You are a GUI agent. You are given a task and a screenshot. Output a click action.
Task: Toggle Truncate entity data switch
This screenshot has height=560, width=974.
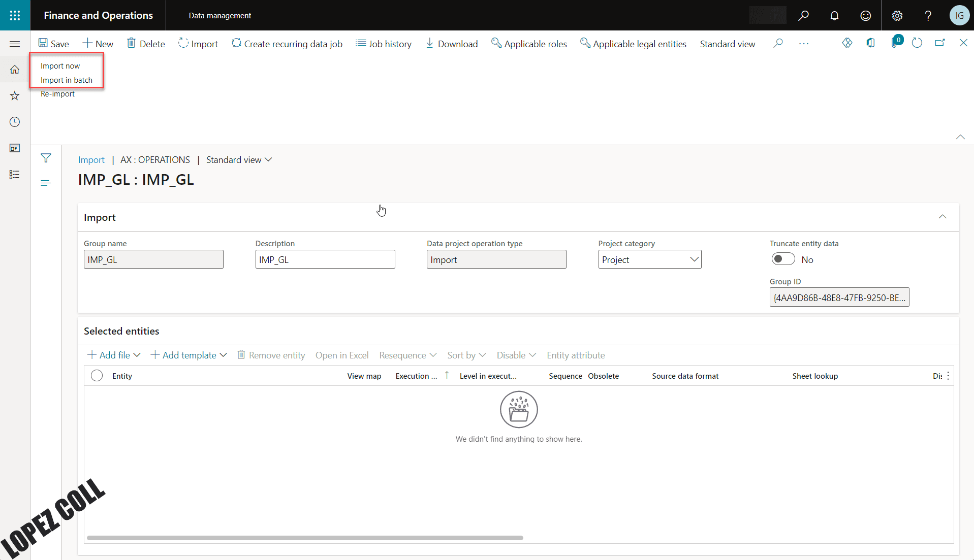point(783,259)
